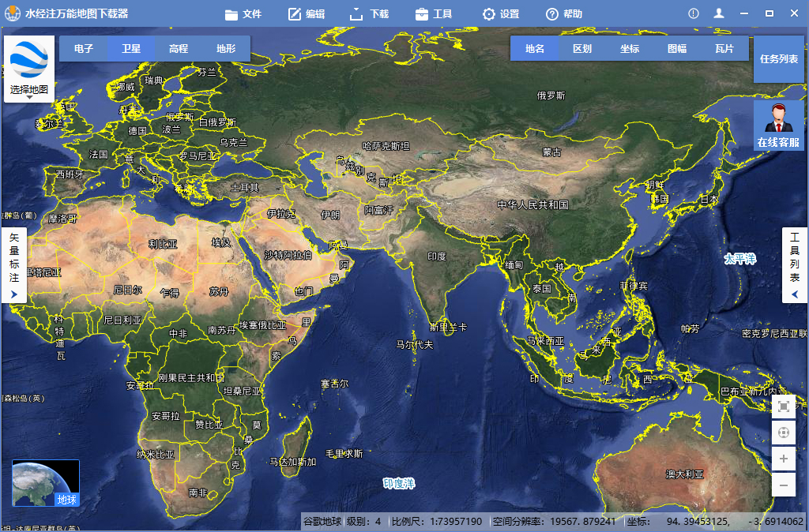This screenshot has width=809, height=532.
Task: Select the 图幅 overlay tab
Action: (677, 48)
